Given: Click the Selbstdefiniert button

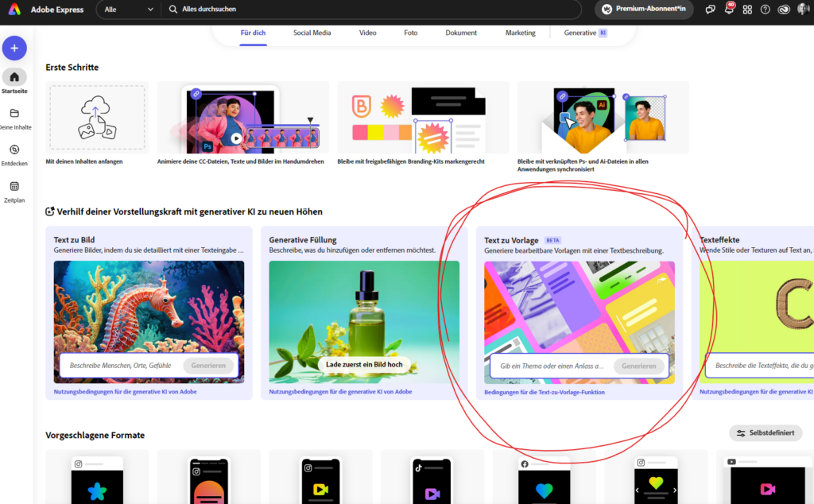Looking at the screenshot, I should tap(766, 433).
